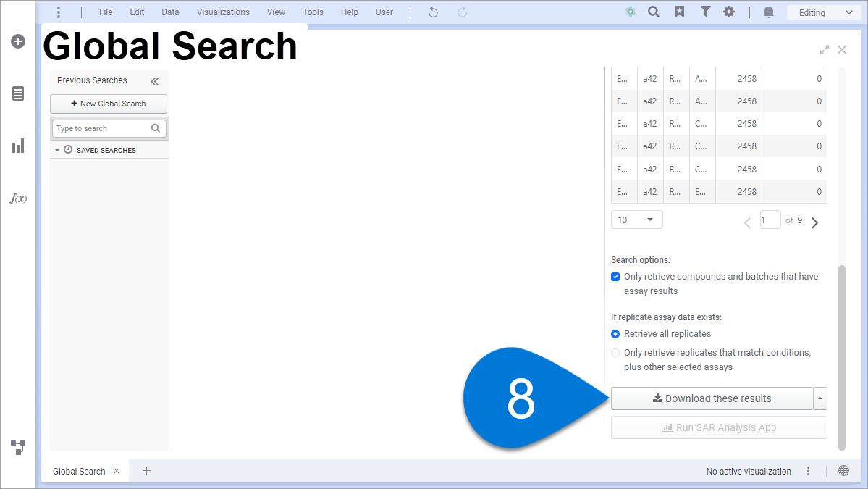This screenshot has width=868, height=489.
Task: Click Run SAR Analysis App button
Action: tap(719, 427)
